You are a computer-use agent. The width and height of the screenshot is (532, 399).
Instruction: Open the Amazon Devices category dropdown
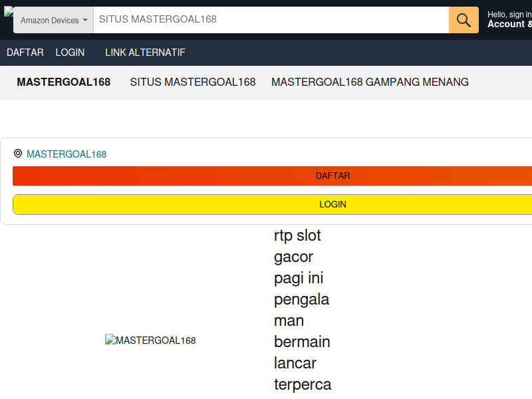click(x=53, y=20)
